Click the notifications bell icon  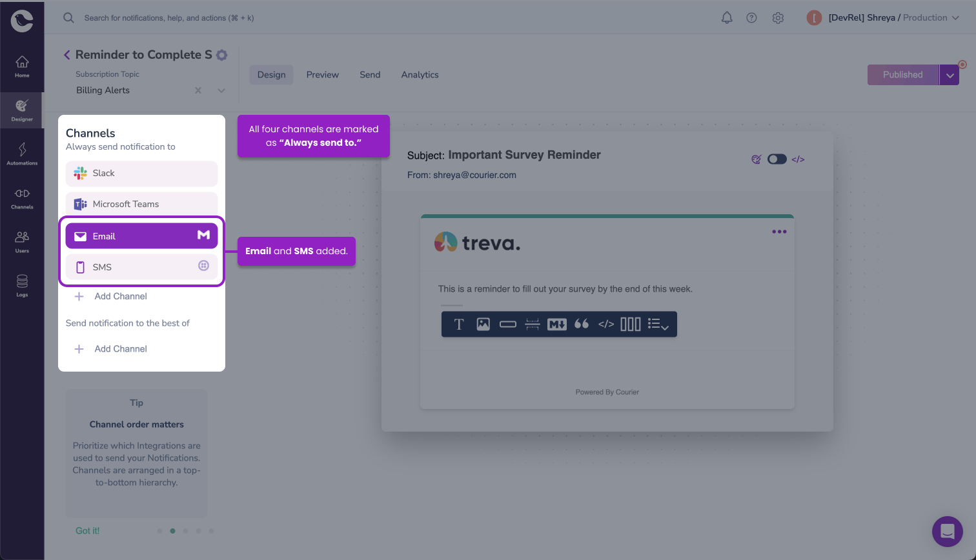727,18
